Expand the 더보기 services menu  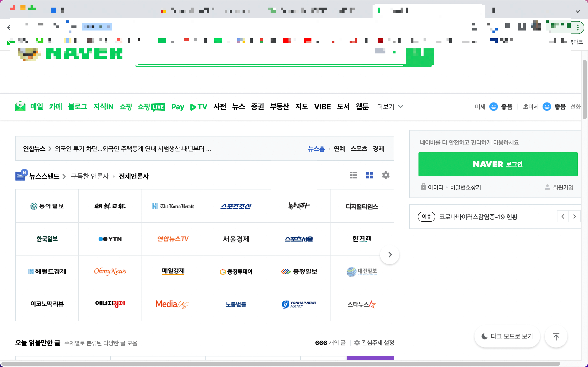(390, 107)
